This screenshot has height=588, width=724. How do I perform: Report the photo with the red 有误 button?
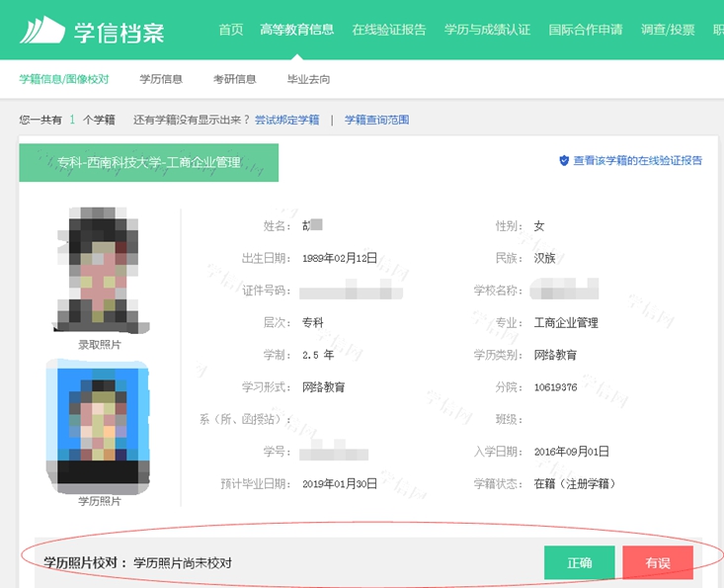(x=658, y=562)
